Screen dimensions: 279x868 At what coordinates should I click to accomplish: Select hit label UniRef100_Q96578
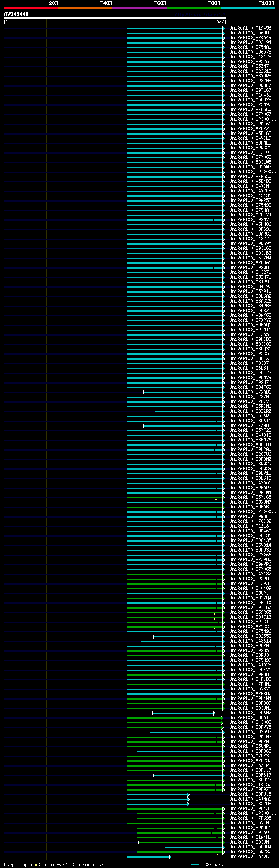pyautogui.click(x=250, y=52)
